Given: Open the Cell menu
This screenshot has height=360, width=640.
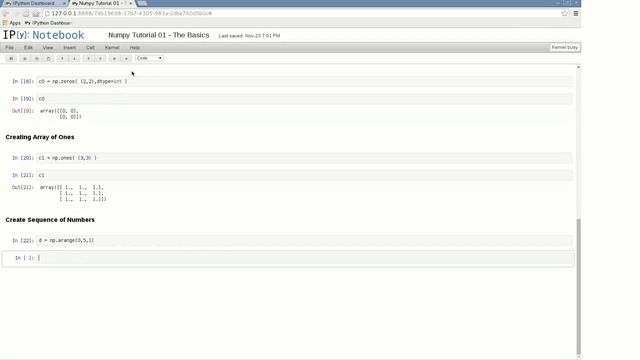Looking at the screenshot, I should [90, 48].
